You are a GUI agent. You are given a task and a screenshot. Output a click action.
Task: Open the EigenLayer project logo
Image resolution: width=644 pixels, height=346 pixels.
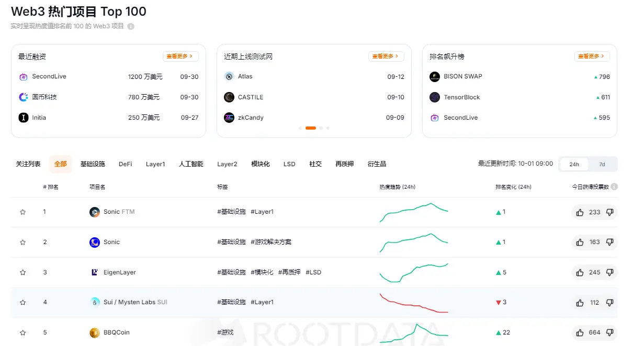tap(94, 272)
